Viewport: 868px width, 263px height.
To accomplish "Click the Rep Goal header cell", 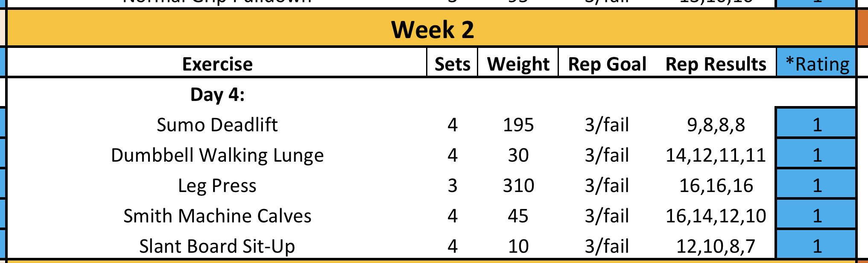I will click(607, 64).
